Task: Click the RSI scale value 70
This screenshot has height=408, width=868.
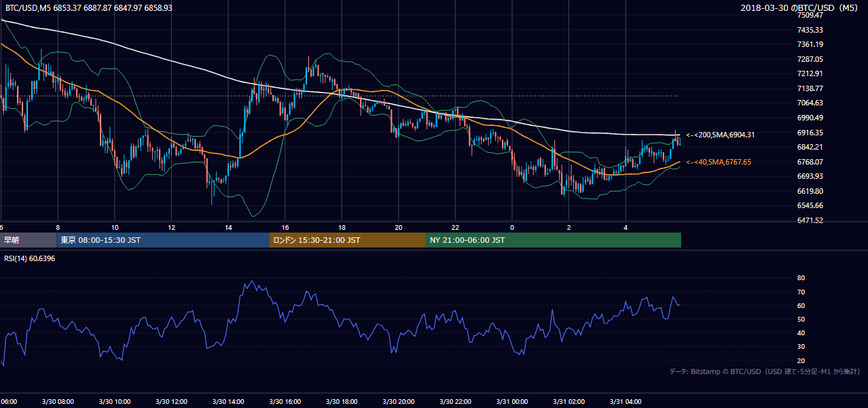Action: (x=801, y=292)
